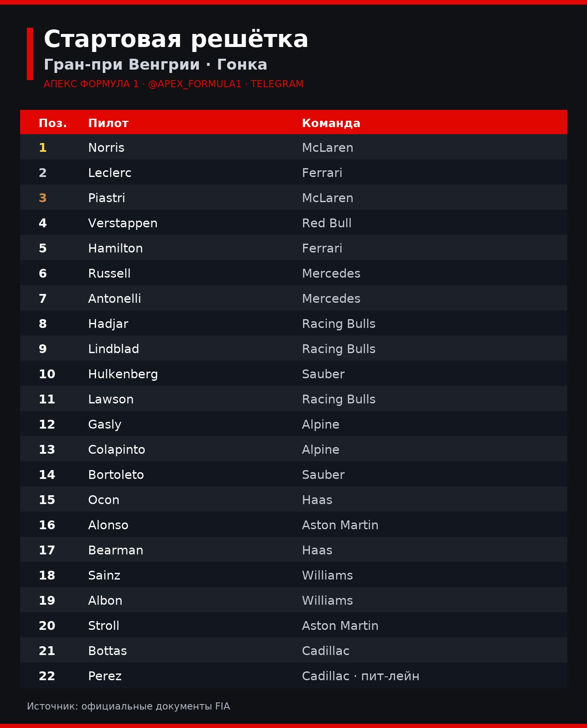Click Alonso's Aston Martin team label
The height and width of the screenshot is (728, 587).
click(340, 525)
